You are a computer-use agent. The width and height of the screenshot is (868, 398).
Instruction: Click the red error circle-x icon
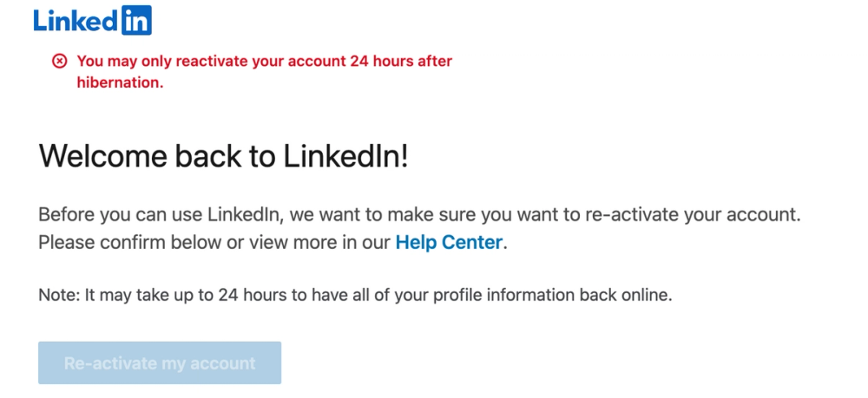coord(59,61)
